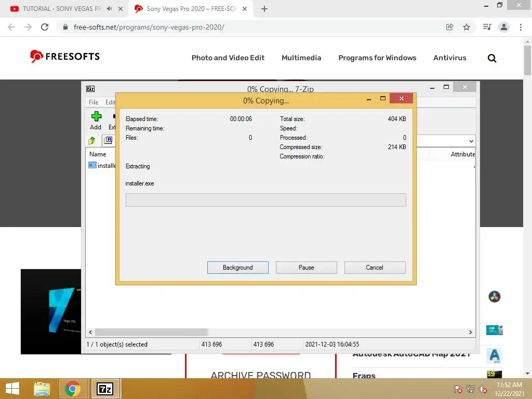The width and height of the screenshot is (532, 399).
Task: Click the Name column header in 7-Zip
Action: click(98, 154)
